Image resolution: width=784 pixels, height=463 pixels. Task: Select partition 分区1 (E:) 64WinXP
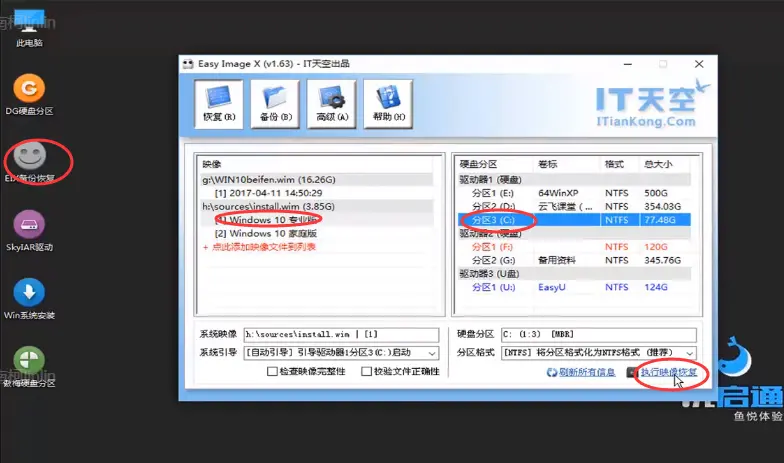click(574, 193)
